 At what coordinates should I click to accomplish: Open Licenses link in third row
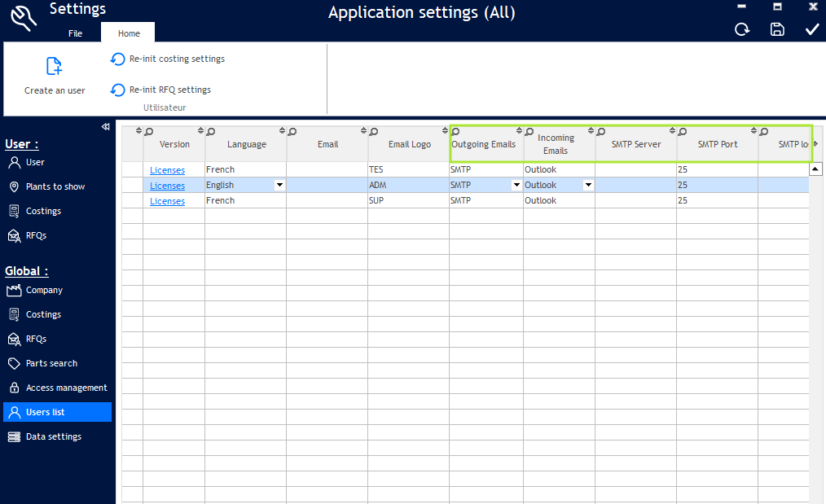pos(167,201)
